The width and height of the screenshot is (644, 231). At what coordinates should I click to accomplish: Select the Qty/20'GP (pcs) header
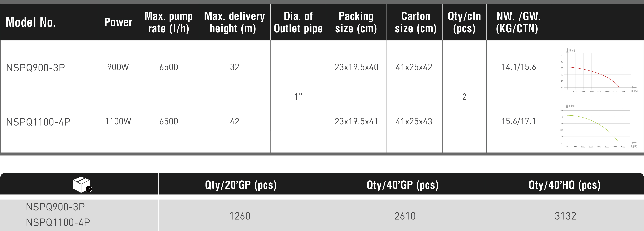pos(240,185)
